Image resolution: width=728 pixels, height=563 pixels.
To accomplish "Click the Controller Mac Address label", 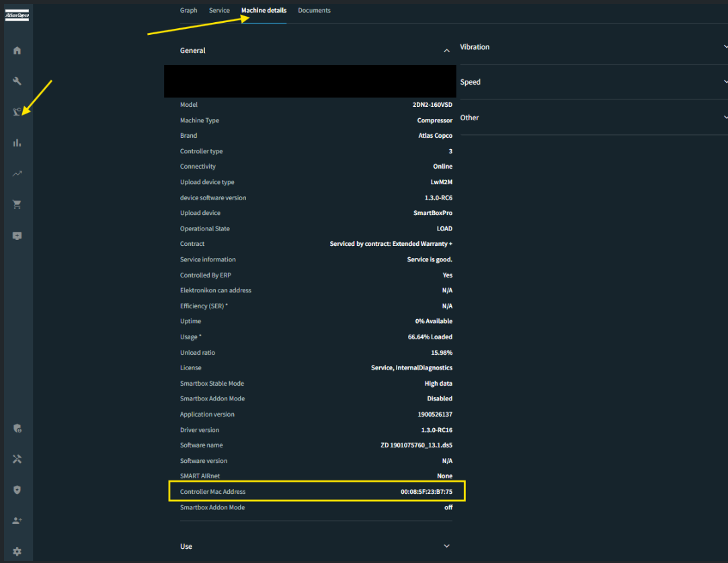I will click(x=212, y=492).
